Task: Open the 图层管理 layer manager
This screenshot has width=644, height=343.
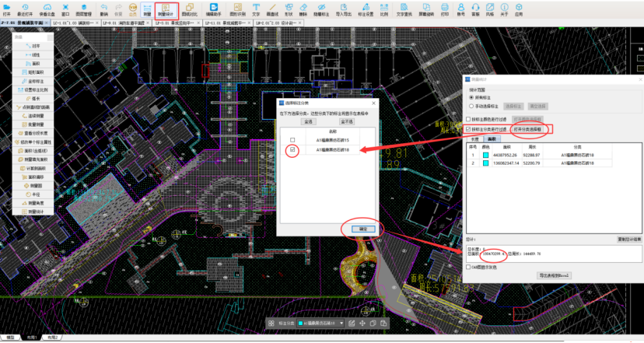Action: [x=83, y=9]
